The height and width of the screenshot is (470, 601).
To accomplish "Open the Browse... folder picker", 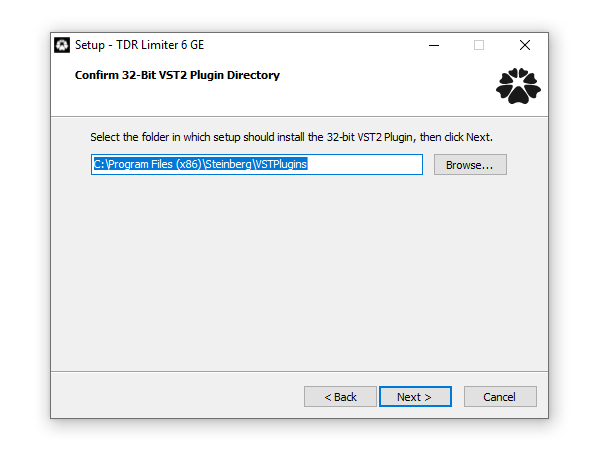I will pyautogui.click(x=470, y=165).
